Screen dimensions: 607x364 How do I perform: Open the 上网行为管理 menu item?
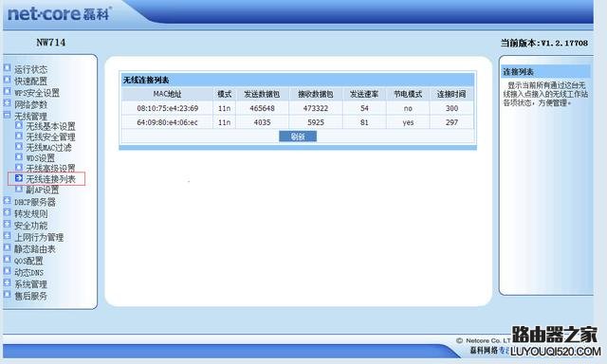[39, 237]
